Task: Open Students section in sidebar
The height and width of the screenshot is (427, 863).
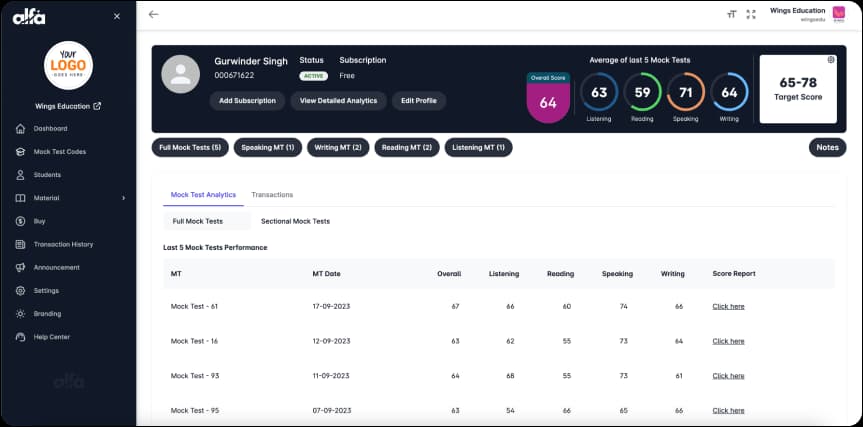Action: [47, 175]
